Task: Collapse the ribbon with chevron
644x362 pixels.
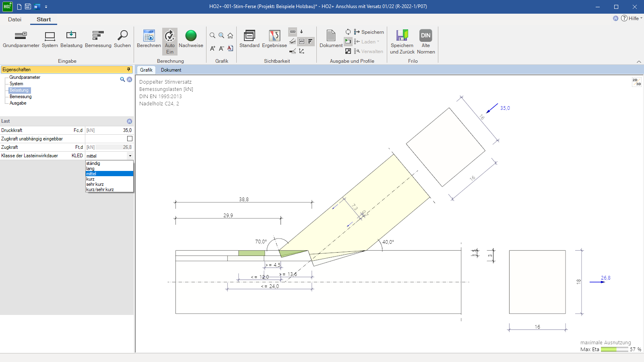Action: (x=639, y=62)
